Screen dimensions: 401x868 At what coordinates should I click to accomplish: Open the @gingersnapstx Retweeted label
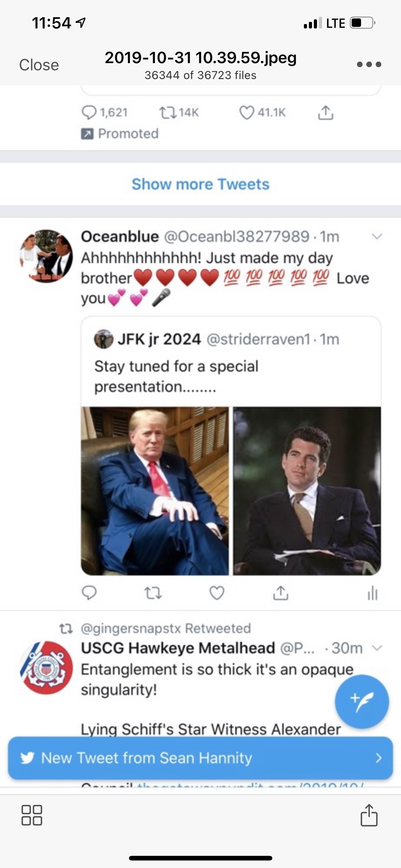pyautogui.click(x=166, y=628)
